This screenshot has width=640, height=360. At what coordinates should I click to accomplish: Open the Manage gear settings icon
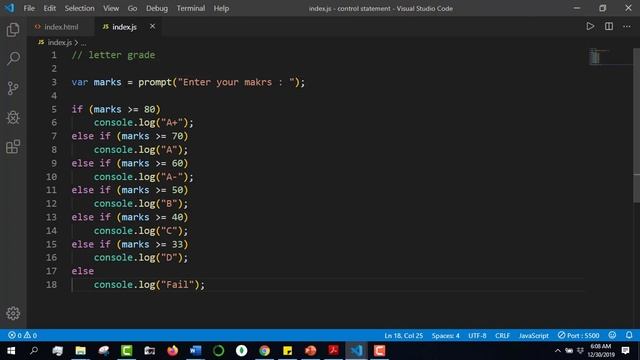(x=13, y=313)
